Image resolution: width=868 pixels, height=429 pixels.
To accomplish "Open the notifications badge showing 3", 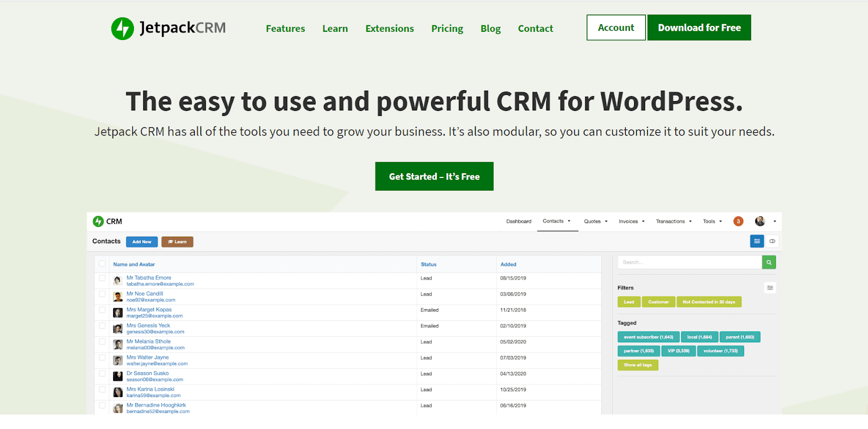I will 738,221.
